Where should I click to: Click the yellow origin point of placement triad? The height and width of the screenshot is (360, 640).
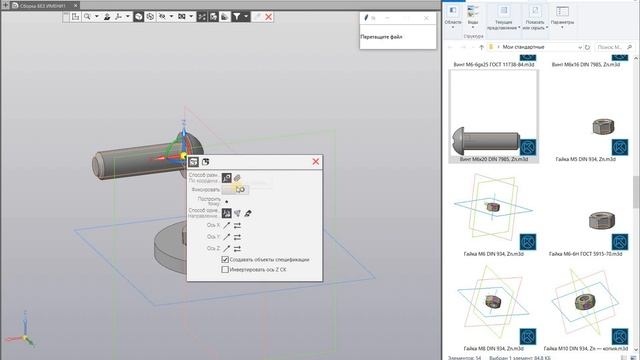pos(183,156)
